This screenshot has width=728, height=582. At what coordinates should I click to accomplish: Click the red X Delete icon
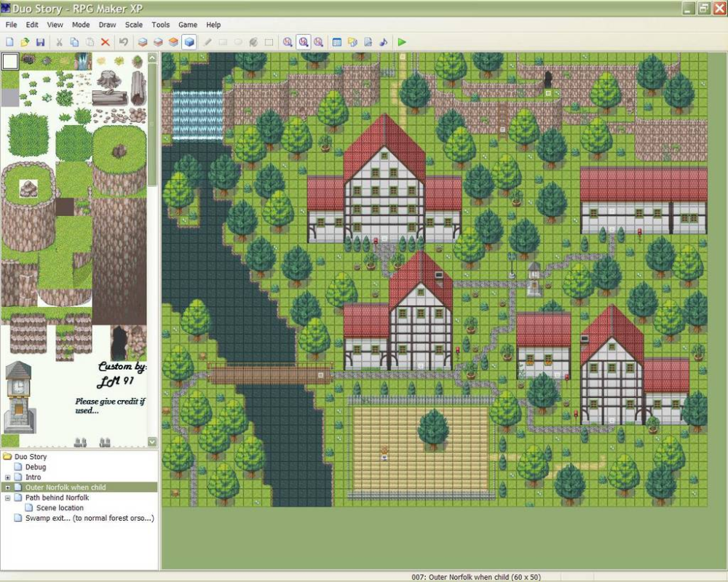106,42
